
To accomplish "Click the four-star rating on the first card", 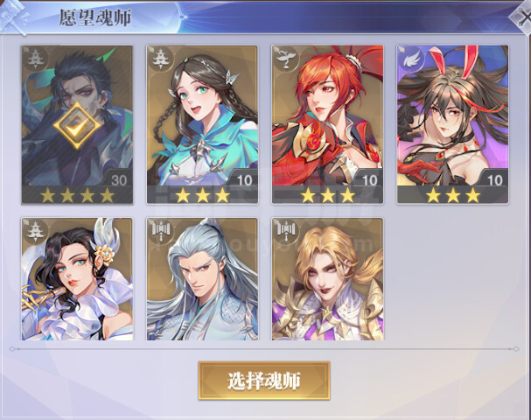I will tap(77, 195).
